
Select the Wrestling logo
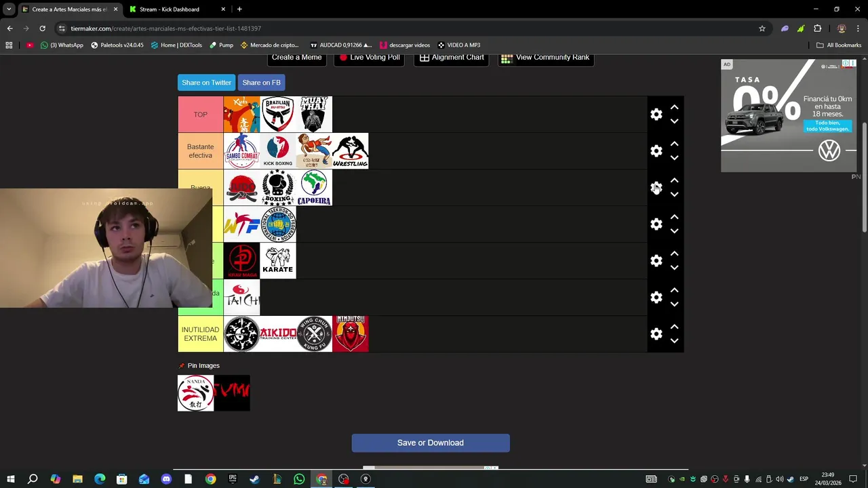(x=351, y=151)
